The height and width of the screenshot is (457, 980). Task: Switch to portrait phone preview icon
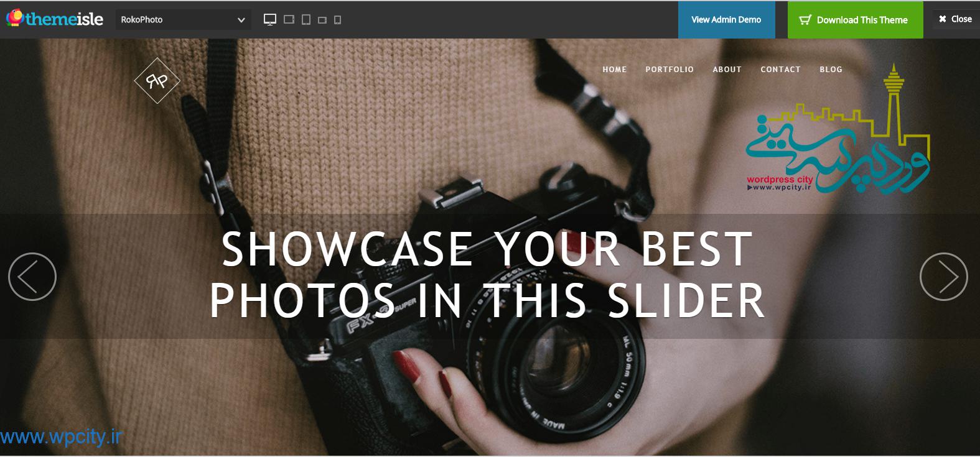(x=338, y=20)
